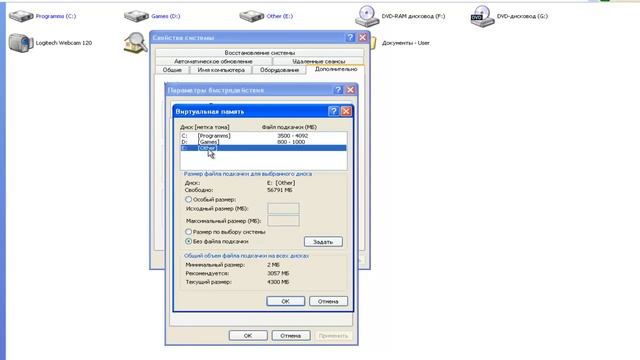This screenshot has height=360, width=640.
Task: Open the Other (E:) drive icon
Action: [252, 16]
